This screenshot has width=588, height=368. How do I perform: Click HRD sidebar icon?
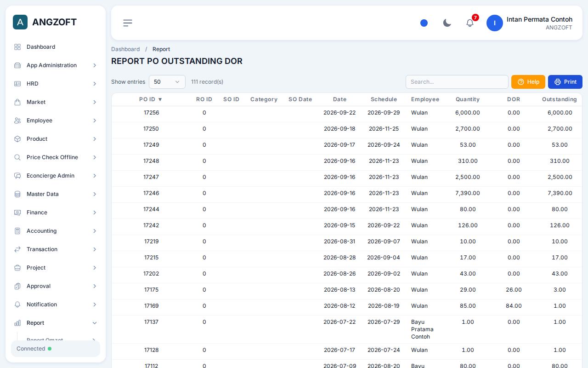17,84
